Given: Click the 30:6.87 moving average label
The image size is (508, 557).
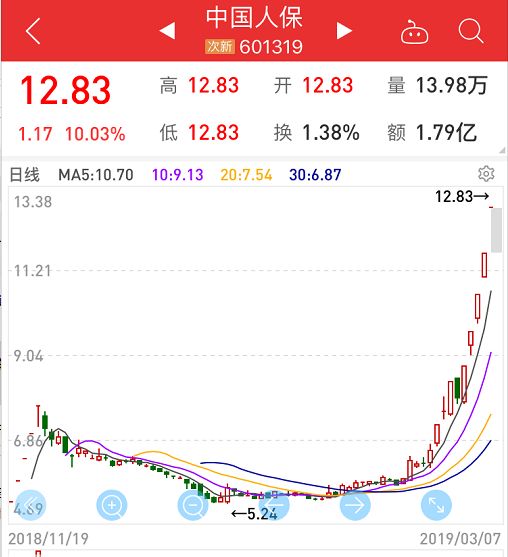Looking at the screenshot, I should point(315,175).
